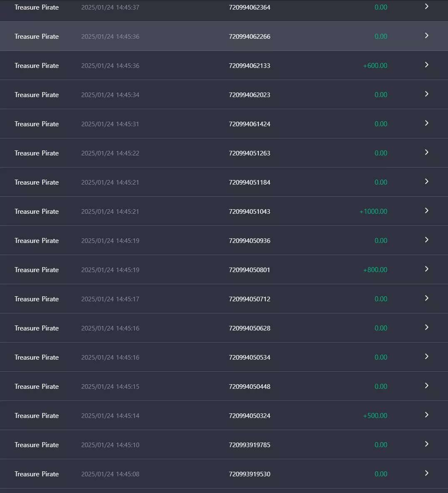Screen dimensions: 448x493
Task: Select the timestamp 2025/01/24 14:45:31
Action: tap(110, 124)
